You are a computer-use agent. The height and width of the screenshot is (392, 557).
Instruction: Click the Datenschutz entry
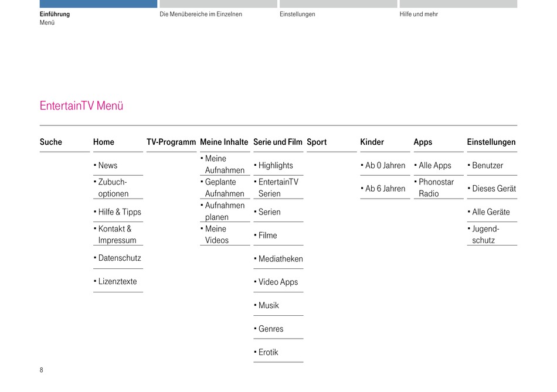(x=120, y=258)
